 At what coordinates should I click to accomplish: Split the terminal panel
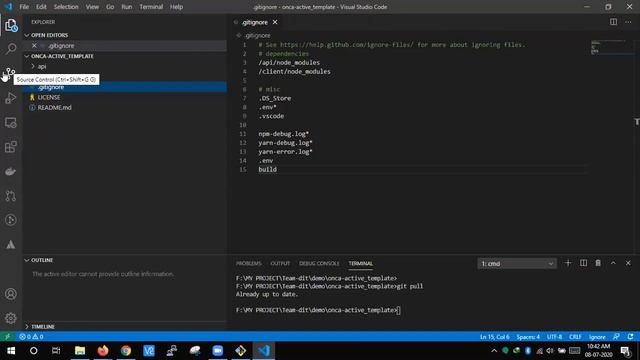point(583,263)
